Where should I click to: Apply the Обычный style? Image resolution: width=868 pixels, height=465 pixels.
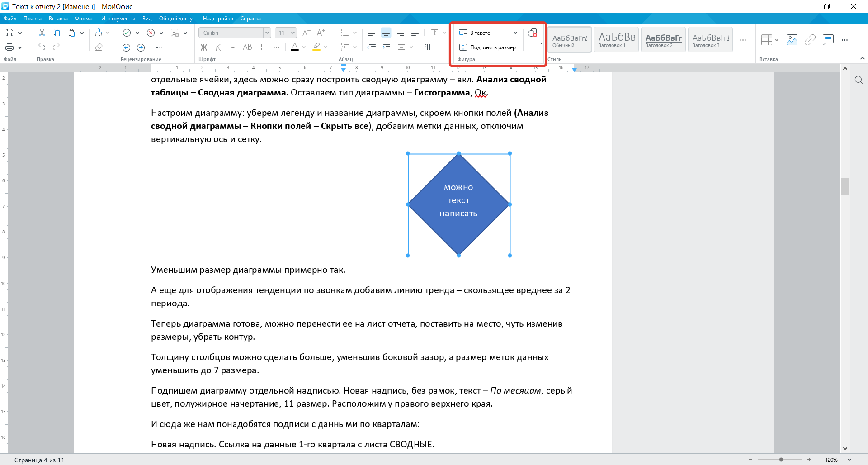click(x=570, y=40)
